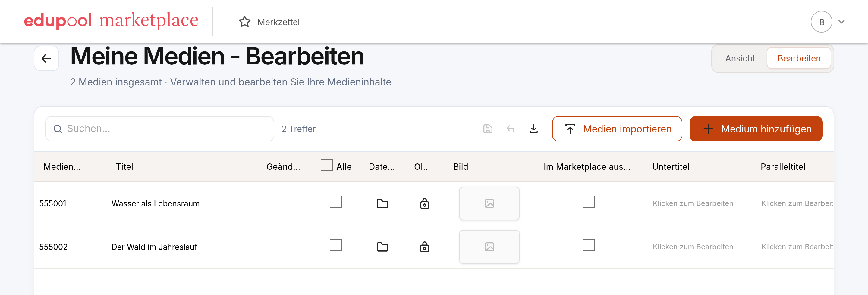Click title cell Der Wald im Jahreslauf
Image resolution: width=868 pixels, height=295 pixels.
[x=154, y=247]
